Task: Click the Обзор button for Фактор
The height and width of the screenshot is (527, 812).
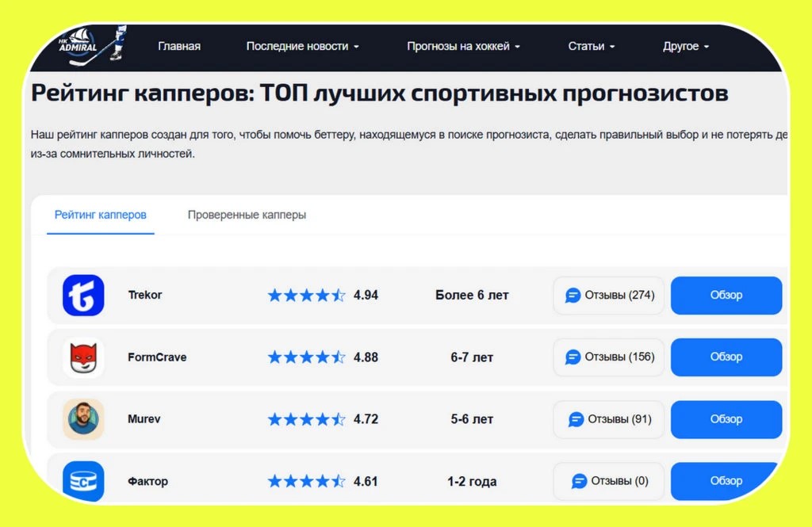Action: (x=726, y=482)
